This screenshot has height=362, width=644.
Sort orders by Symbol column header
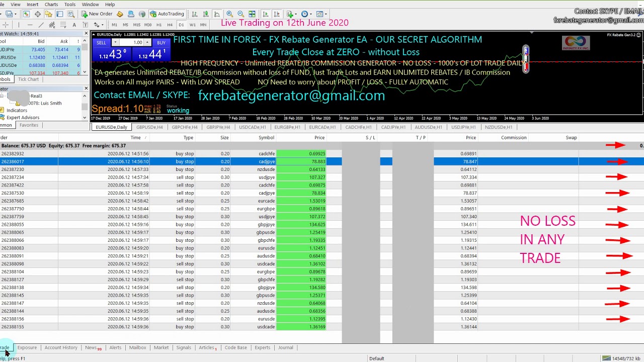[x=266, y=138]
